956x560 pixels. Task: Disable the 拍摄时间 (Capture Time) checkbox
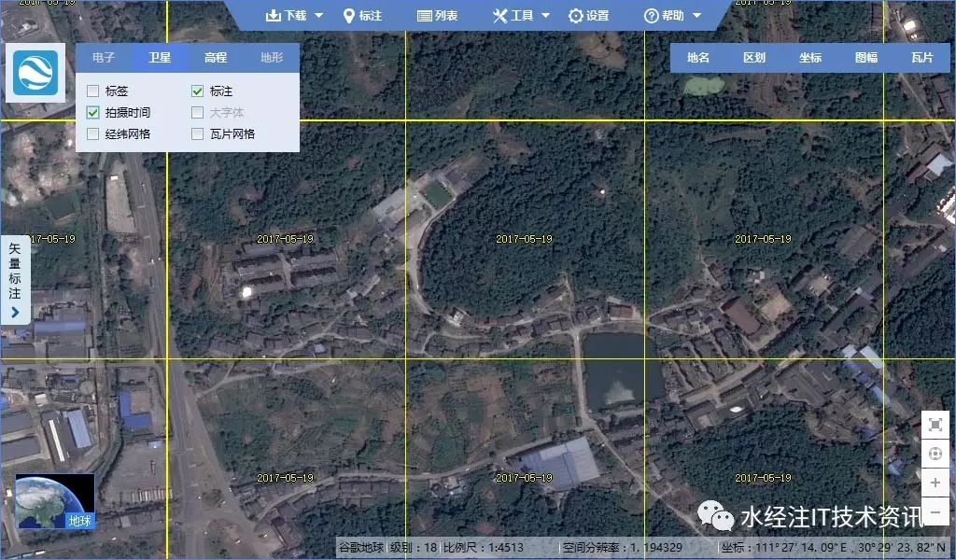(92, 112)
